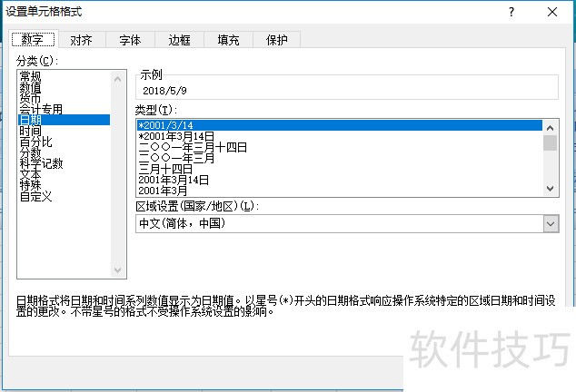Viewport: 576px width, 392px height.
Task: Click category list scroll-up arrow
Action: [x=117, y=79]
